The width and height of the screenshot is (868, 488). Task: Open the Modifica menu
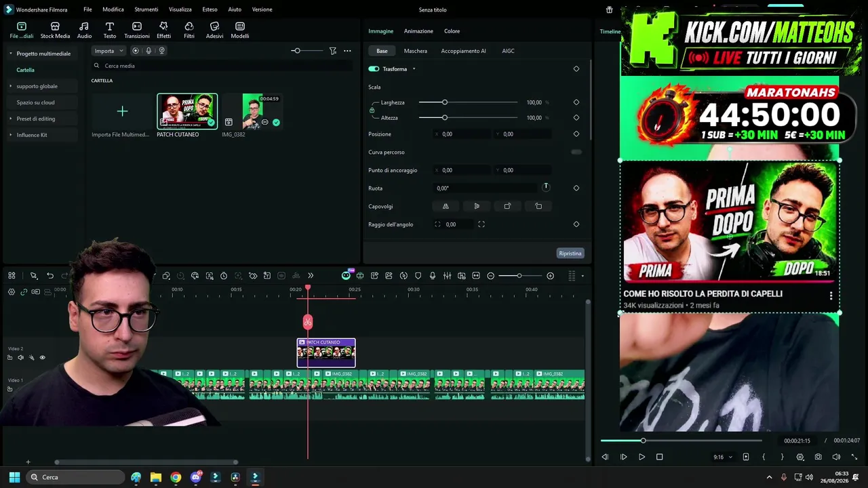point(113,9)
